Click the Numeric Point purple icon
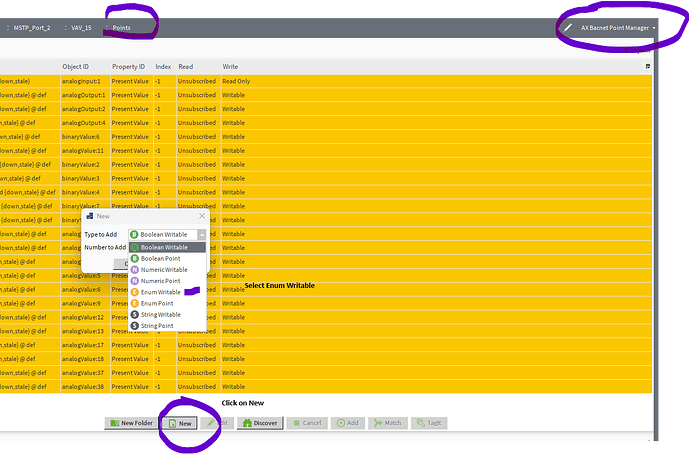 click(x=135, y=281)
